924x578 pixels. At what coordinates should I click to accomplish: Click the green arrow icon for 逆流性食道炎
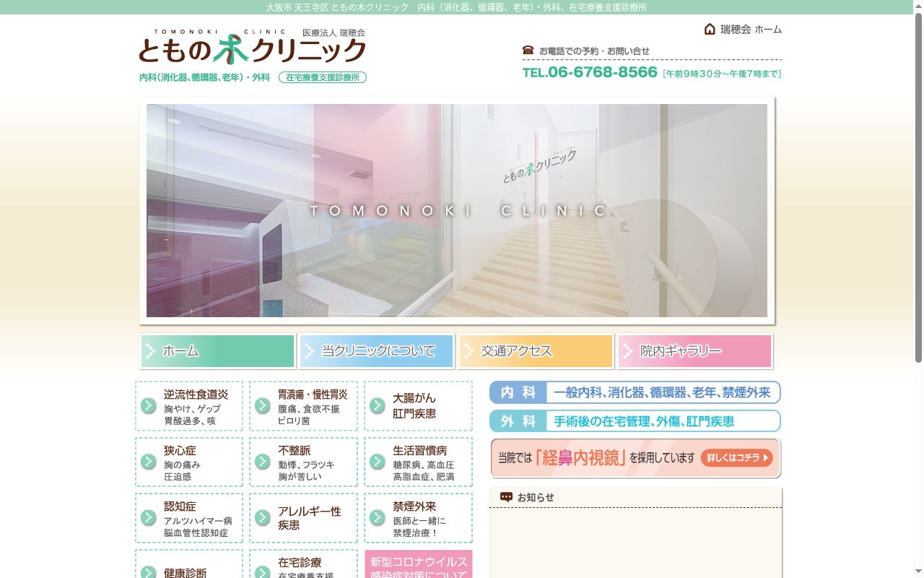(149, 405)
